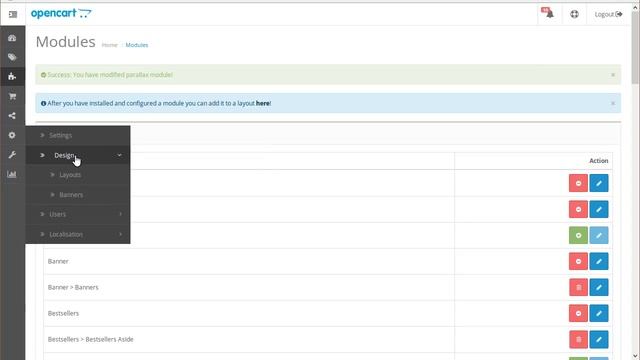This screenshot has height=360, width=640.
Task: Uninstall the second module row
Action: (x=578, y=209)
